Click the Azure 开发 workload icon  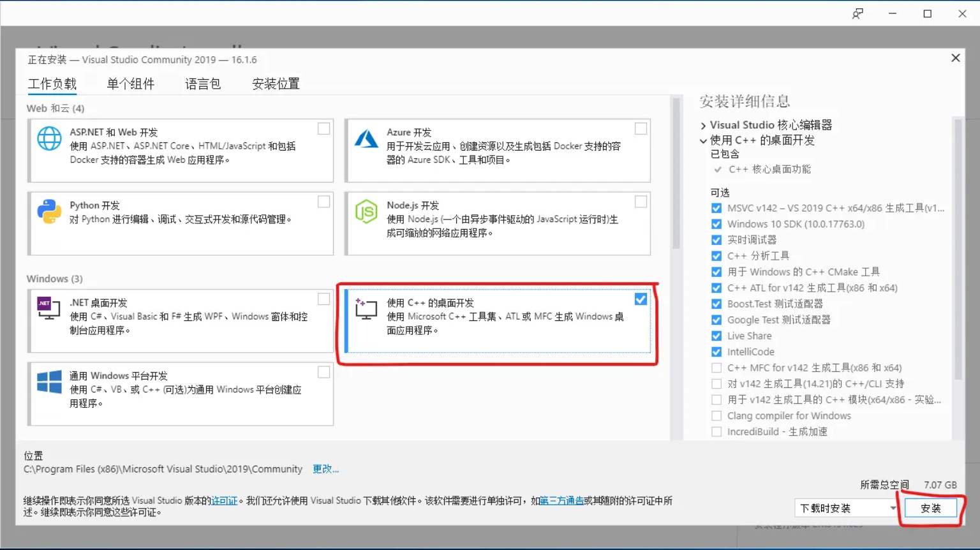tap(366, 138)
